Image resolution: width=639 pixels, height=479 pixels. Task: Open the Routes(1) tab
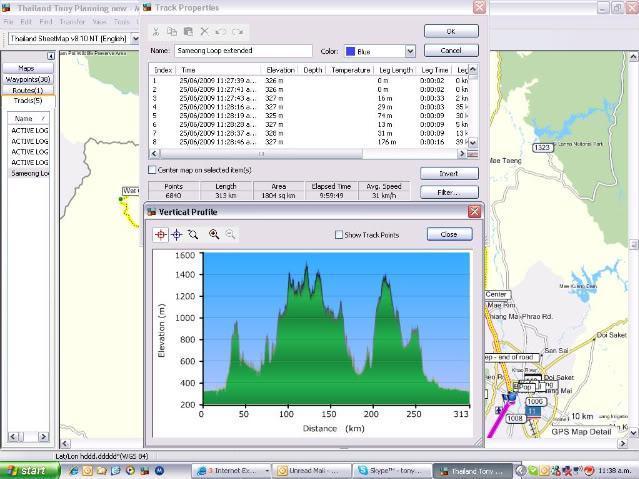pyautogui.click(x=28, y=90)
